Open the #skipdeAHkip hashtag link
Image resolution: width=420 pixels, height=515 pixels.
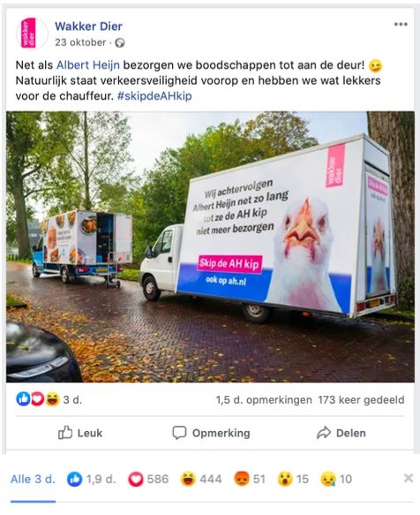tap(154, 96)
